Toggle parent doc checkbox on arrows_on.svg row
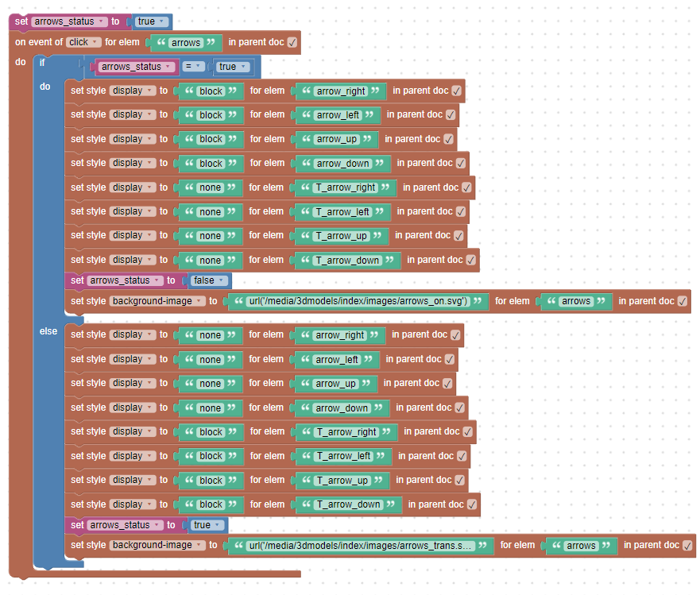Image resolution: width=700 pixels, height=595 pixels. (x=683, y=302)
